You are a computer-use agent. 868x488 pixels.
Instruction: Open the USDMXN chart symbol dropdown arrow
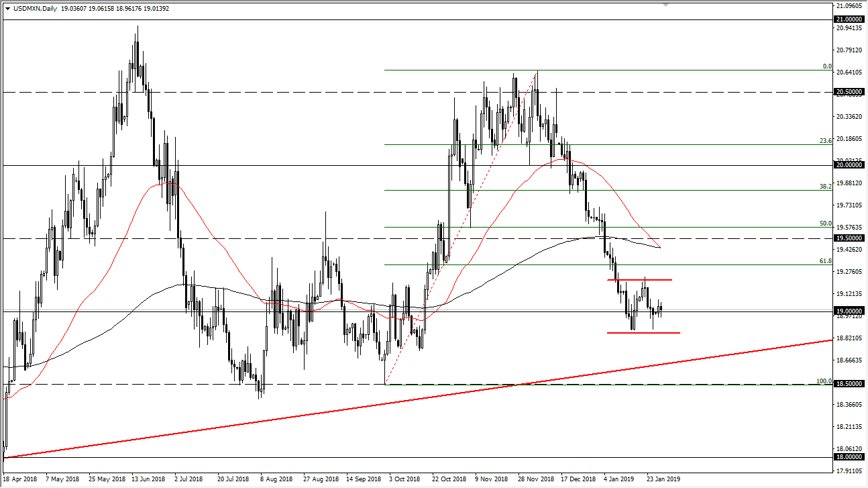click(x=7, y=9)
